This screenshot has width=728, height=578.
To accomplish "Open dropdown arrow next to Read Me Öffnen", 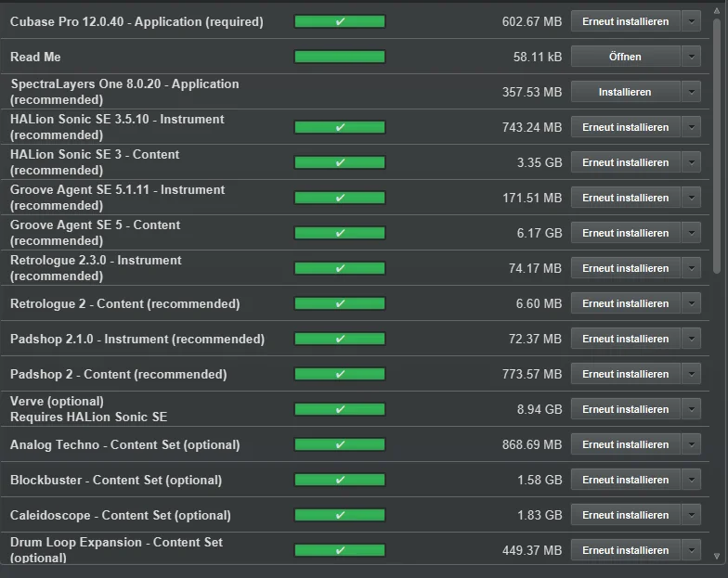I will coord(691,57).
